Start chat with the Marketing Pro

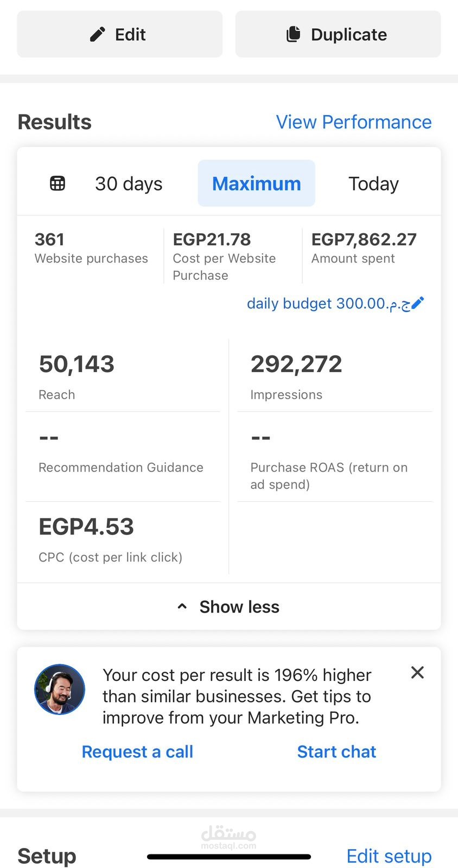coord(336,752)
